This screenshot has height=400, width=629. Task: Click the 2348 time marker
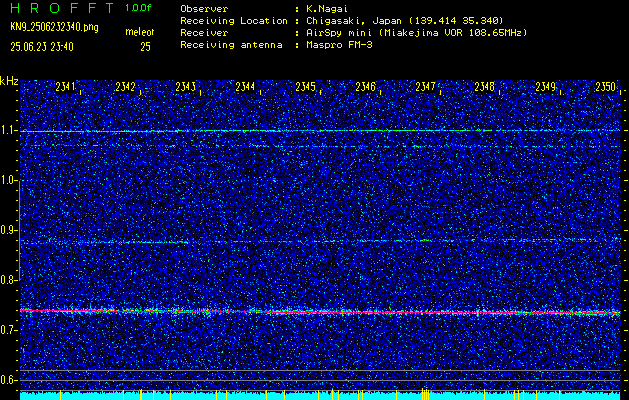pos(485,87)
